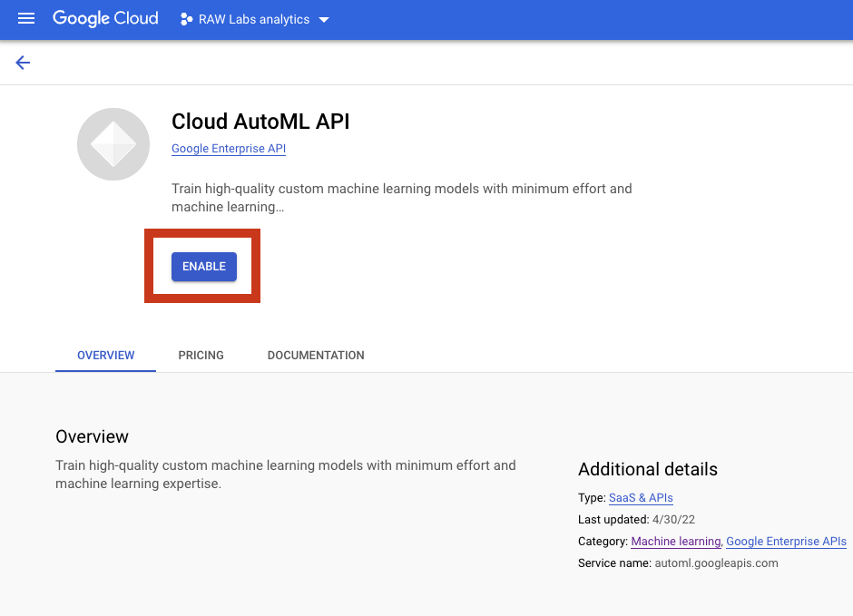Screen dimensions: 853x616
Task: Open the Google Enterprise API link
Action: 229,149
